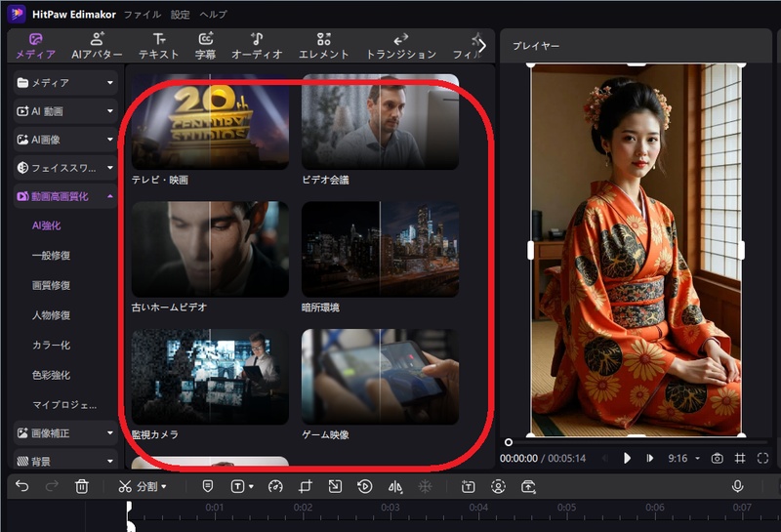Click the mirror flip icon
781x532 pixels.
coord(395,486)
